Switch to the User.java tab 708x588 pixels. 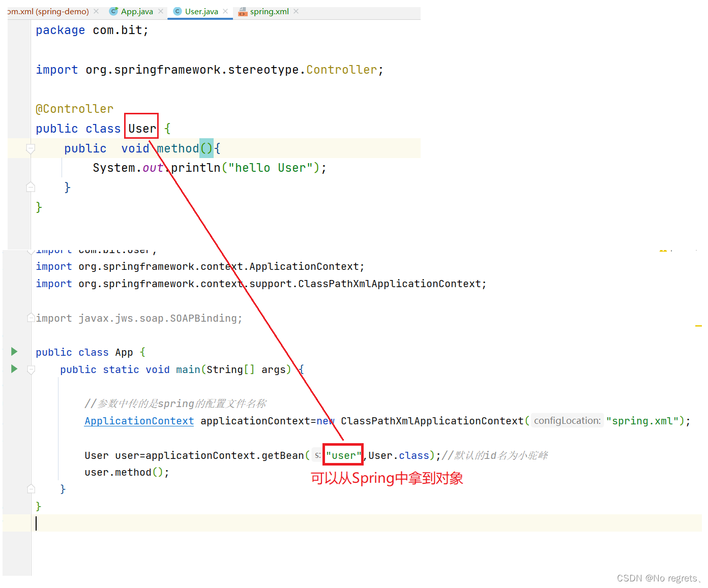[201, 11]
